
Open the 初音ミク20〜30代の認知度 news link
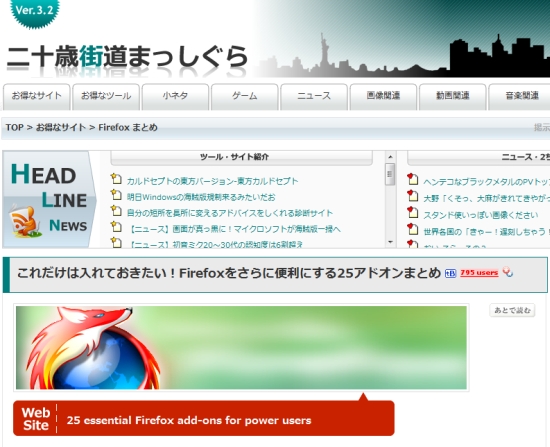[x=215, y=244]
